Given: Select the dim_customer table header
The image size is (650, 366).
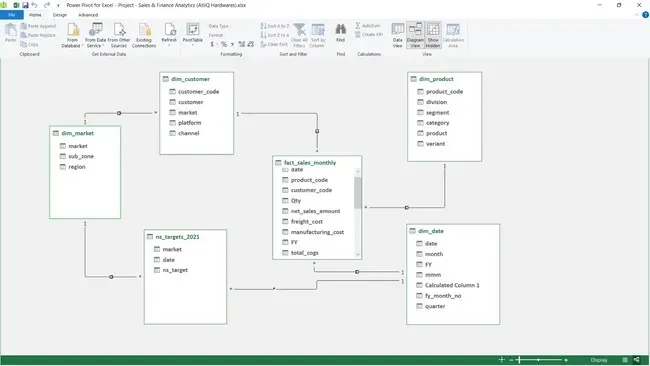Looking at the screenshot, I should 196,79.
